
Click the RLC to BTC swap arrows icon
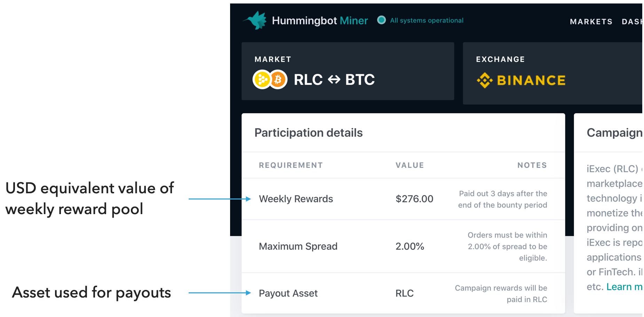click(x=334, y=80)
